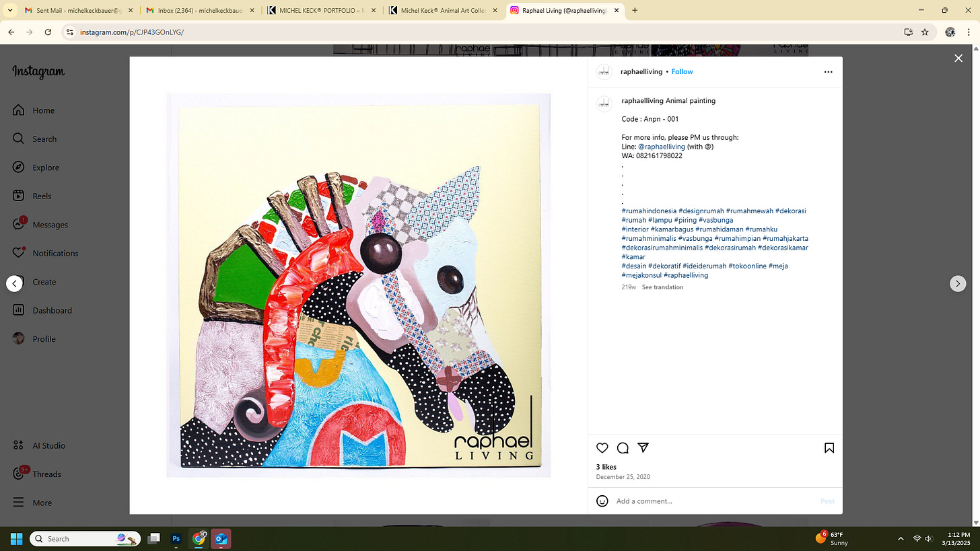Screen dimensions: 980x551
Task: Reload the page
Action: tap(48, 32)
